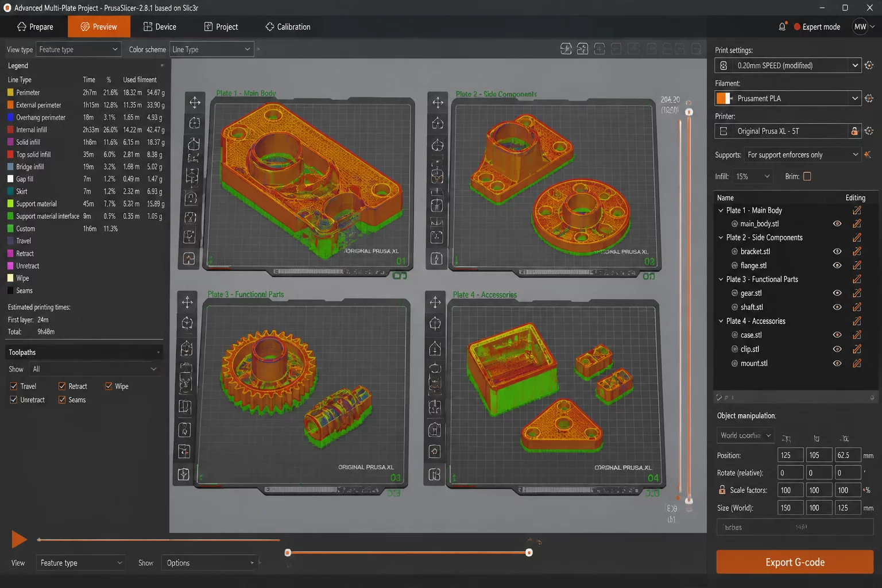Select the move tool on Plate 2 toolbar
Image resolution: width=882 pixels, height=588 pixels.
pos(438,102)
